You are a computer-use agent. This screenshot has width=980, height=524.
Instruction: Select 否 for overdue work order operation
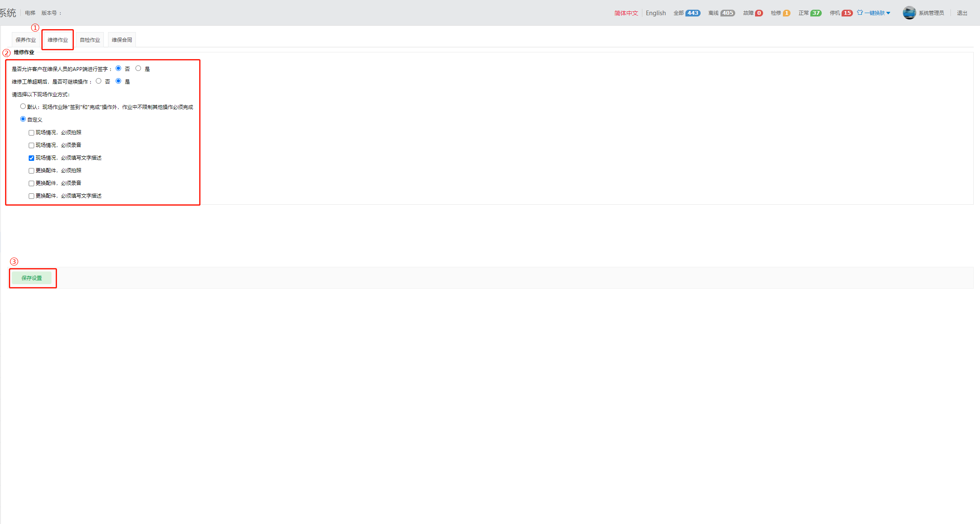[98, 81]
